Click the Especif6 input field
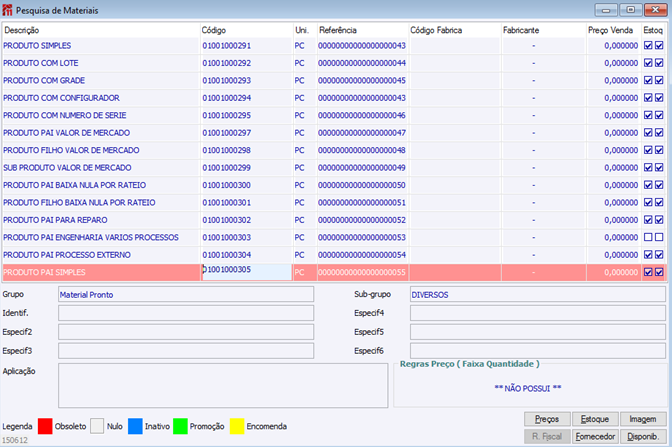Screen dimensions: 672x447 click(x=538, y=351)
